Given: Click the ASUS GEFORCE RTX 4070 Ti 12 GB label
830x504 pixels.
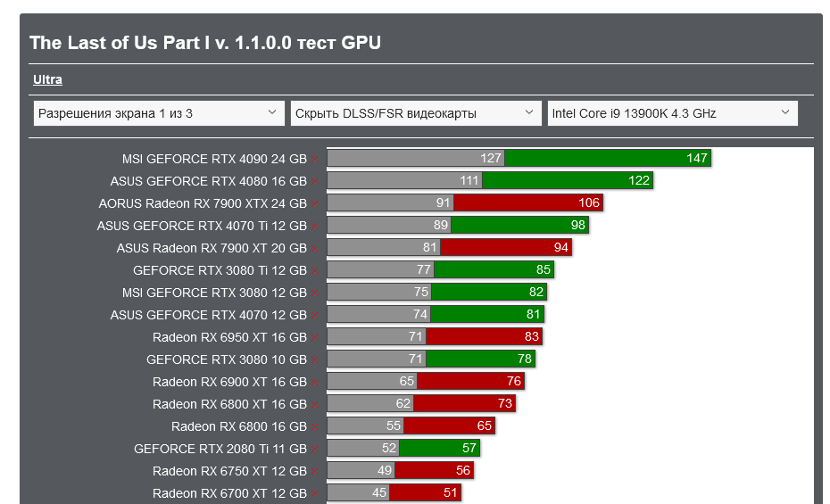Looking at the screenshot, I should [x=202, y=226].
